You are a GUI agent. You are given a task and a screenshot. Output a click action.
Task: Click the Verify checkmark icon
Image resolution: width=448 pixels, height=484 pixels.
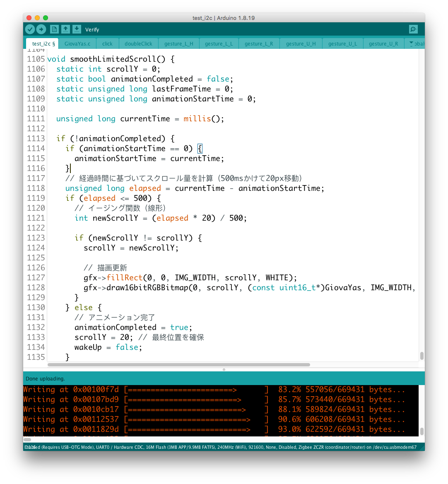[30, 29]
